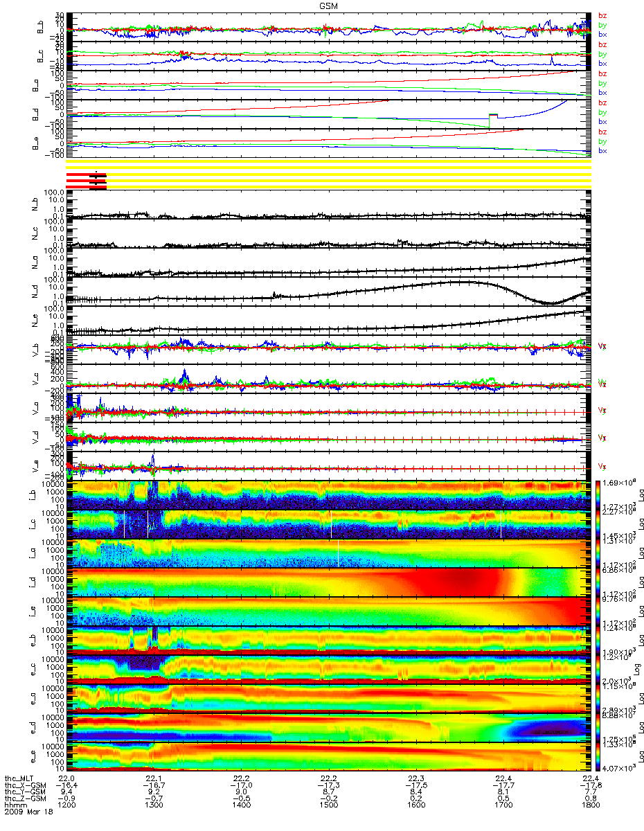
Task: Click the 1200 time tick label
Action: (x=66, y=804)
